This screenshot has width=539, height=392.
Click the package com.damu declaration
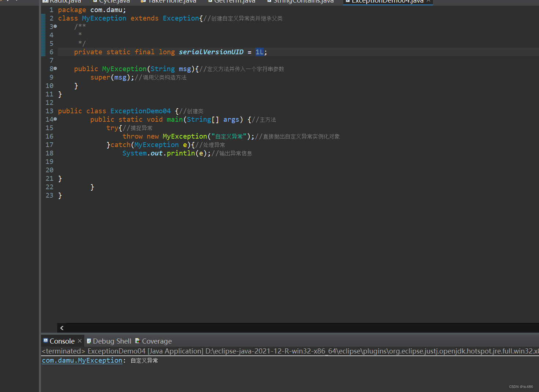(x=92, y=10)
